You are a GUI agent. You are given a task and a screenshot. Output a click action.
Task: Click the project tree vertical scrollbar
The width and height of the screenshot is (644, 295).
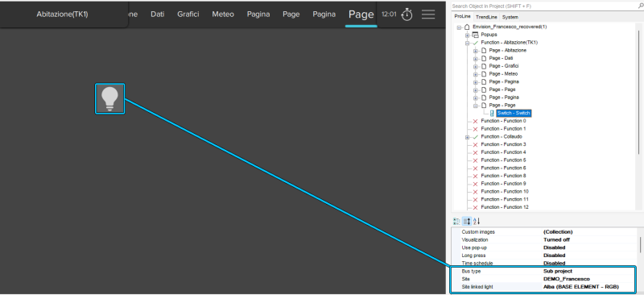pos(639,91)
